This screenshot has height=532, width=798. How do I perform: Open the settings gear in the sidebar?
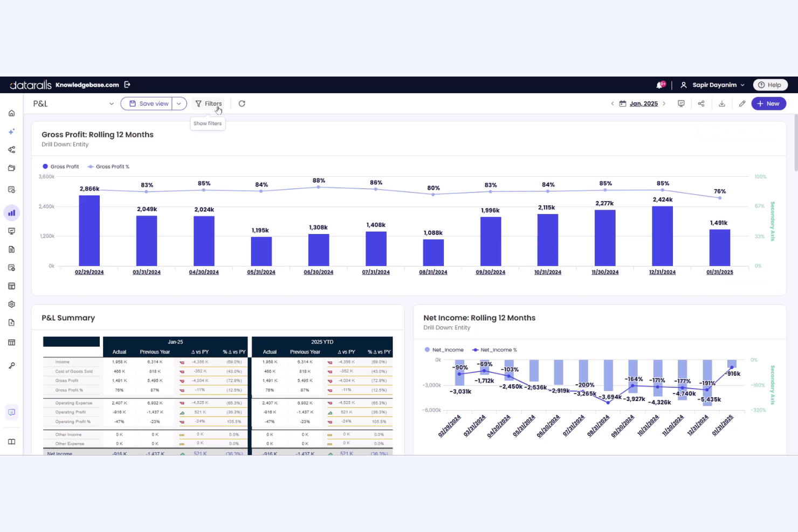click(x=11, y=304)
